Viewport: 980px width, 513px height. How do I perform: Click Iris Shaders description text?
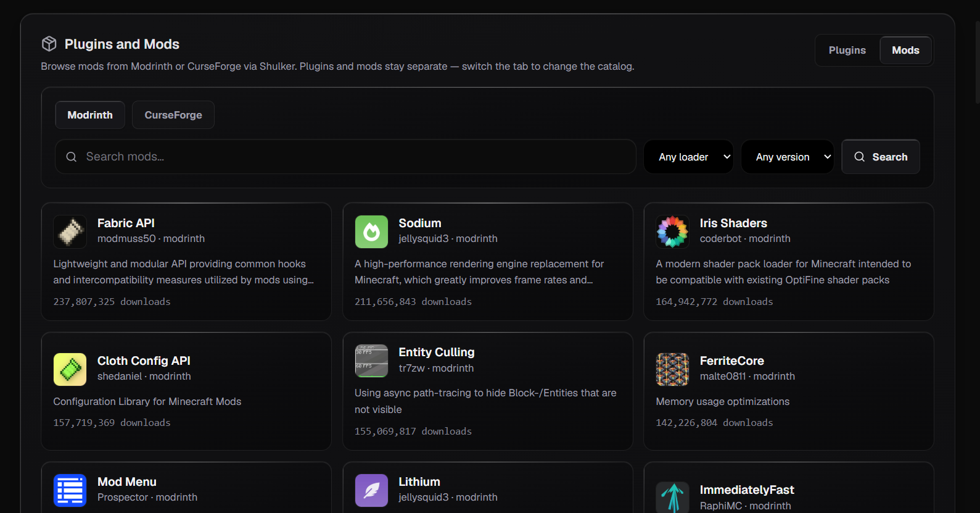783,272
